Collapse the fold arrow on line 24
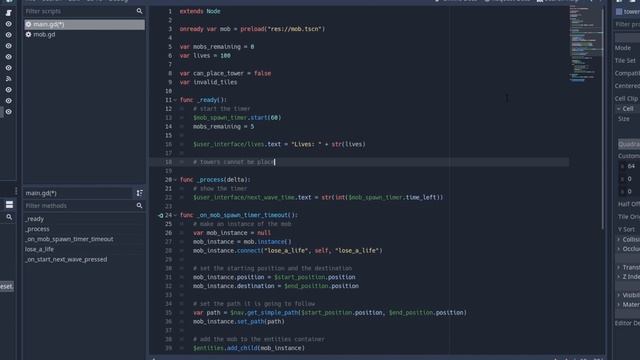This screenshot has height=360, width=640. pos(175,216)
